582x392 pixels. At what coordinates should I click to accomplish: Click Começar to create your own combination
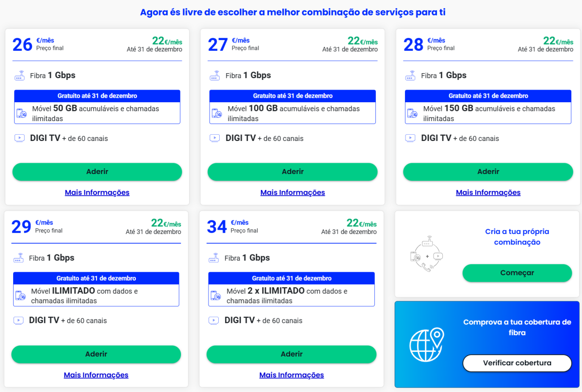(517, 273)
